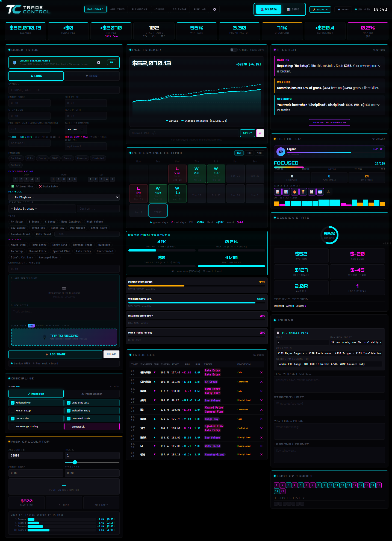The height and width of the screenshot is (541, 392).
Task: Select trade 1 in Last 20 Trades
Action: click(x=276, y=485)
